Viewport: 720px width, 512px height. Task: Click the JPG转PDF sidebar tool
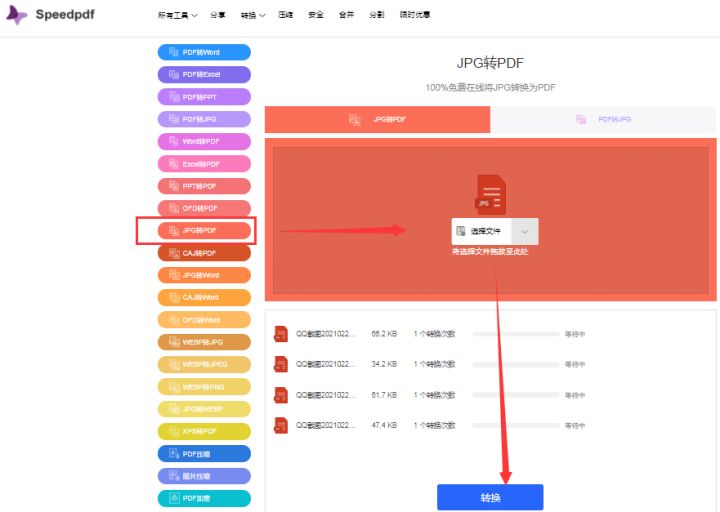(x=204, y=231)
